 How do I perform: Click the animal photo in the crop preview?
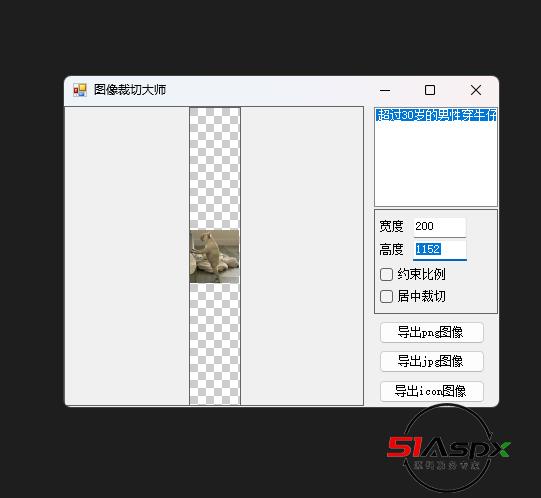214,256
